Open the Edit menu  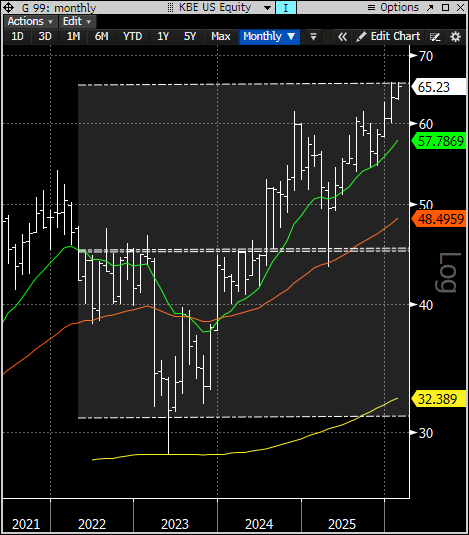tap(77, 21)
